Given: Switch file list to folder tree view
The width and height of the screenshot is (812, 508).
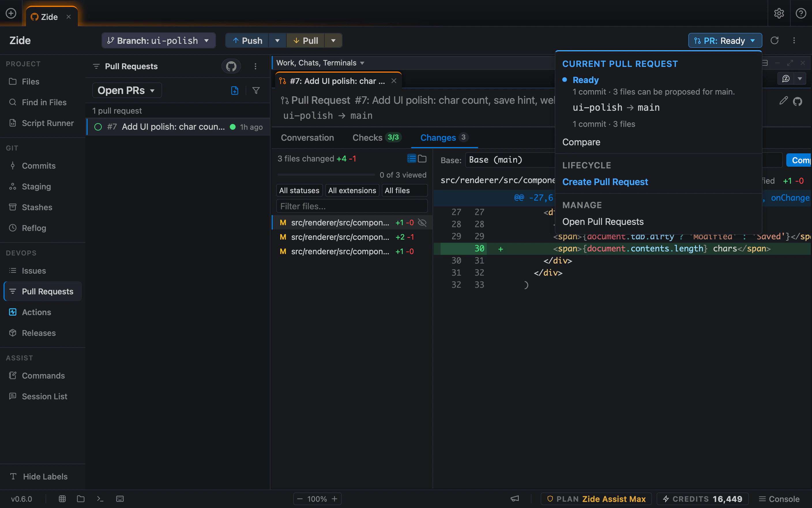Looking at the screenshot, I should [422, 159].
